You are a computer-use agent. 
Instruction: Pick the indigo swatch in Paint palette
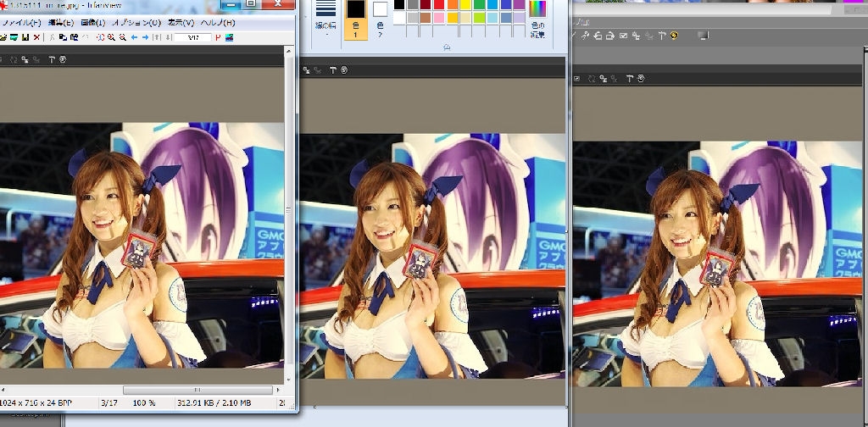click(x=506, y=4)
